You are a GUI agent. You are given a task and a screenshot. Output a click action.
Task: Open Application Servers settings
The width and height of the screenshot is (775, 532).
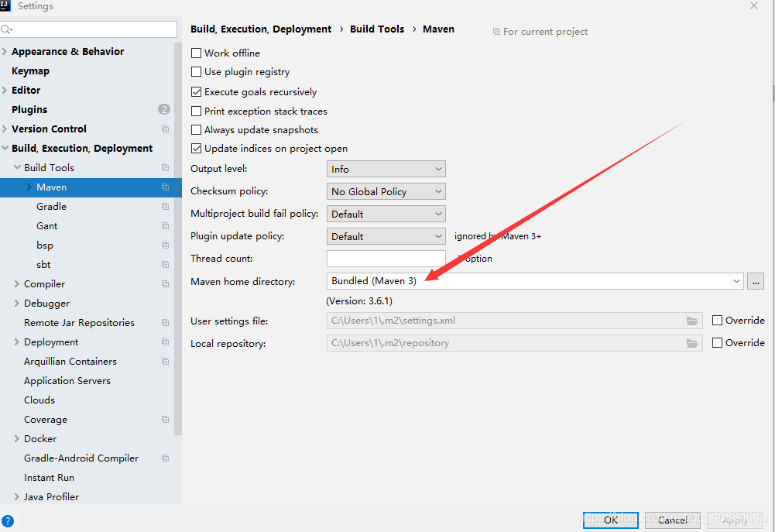67,381
